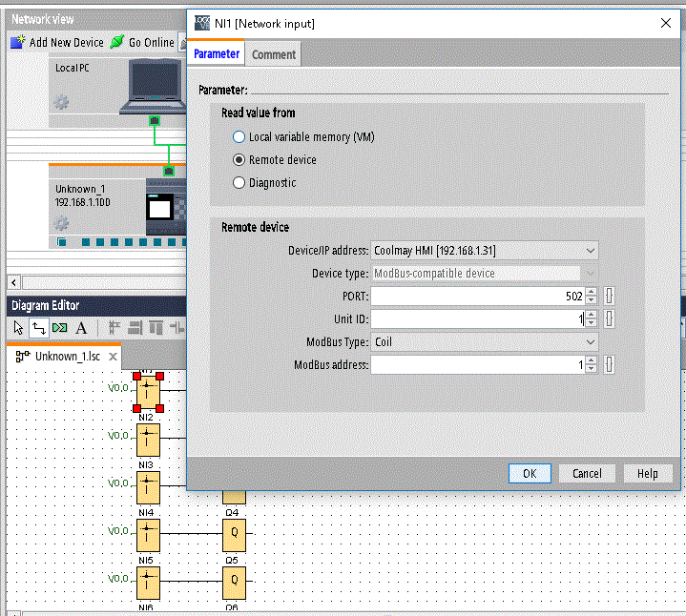The width and height of the screenshot is (686, 616).
Task: Click the align right icon
Action: tap(135, 327)
